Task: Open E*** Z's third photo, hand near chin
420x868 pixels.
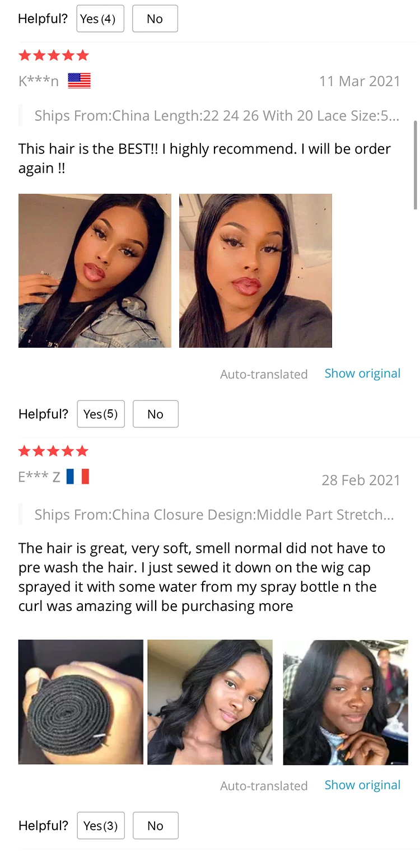Action: 346,702
